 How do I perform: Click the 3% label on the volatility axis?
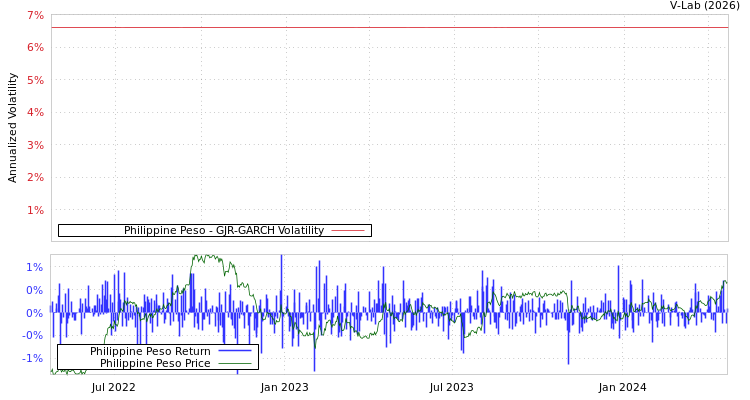coord(35,145)
